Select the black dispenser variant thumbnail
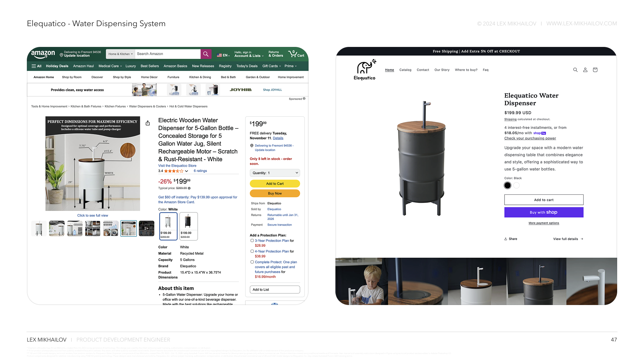The image size is (644, 362). (x=189, y=226)
